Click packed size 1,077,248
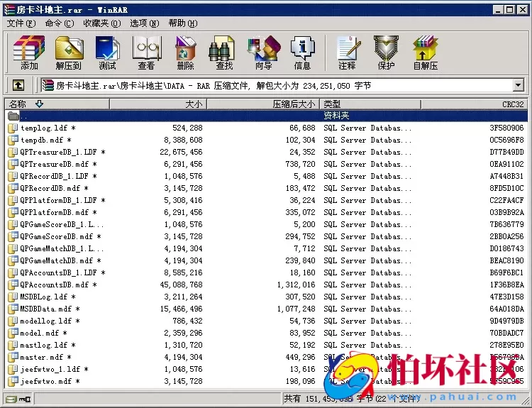Image resolution: width=532 pixels, height=408 pixels. click(x=297, y=309)
